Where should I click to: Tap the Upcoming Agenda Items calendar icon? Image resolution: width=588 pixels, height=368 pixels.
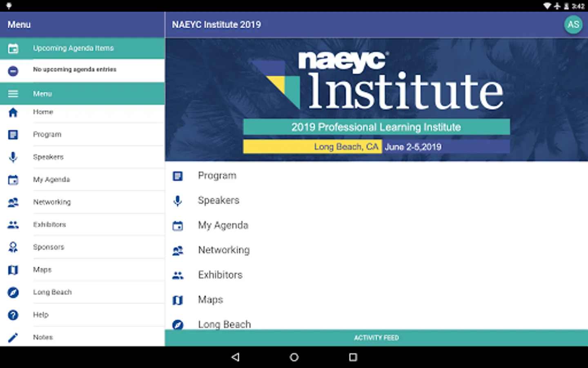point(13,48)
